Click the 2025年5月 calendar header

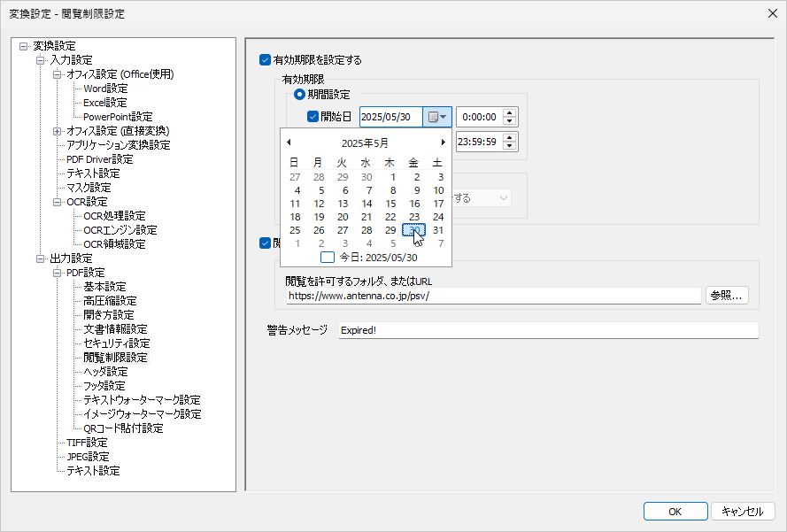tap(365, 143)
